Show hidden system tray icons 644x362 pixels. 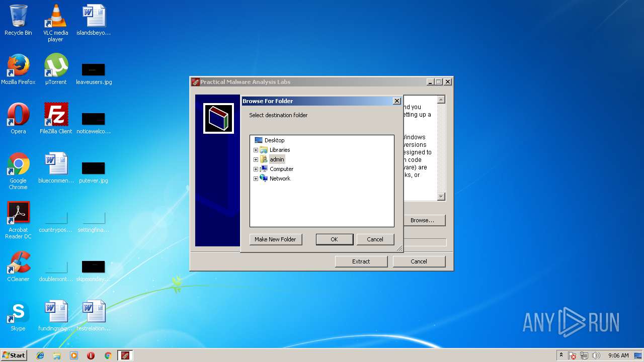pyautogui.click(x=561, y=355)
